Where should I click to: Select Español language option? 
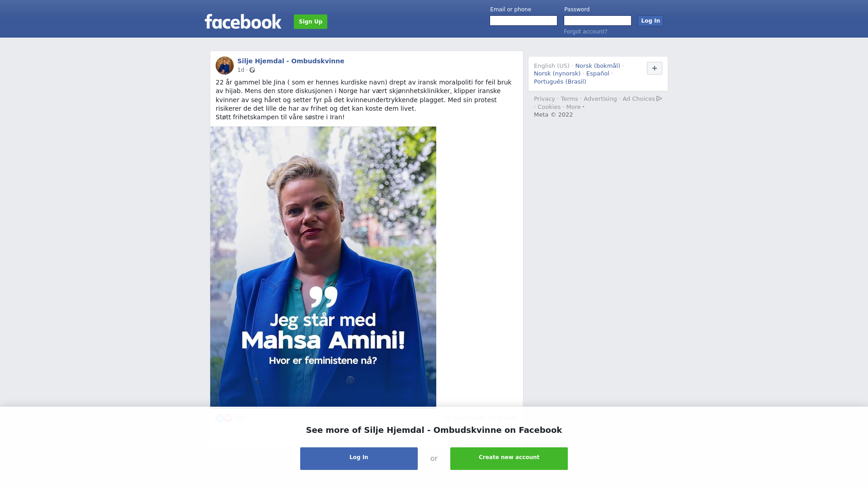[x=598, y=74]
